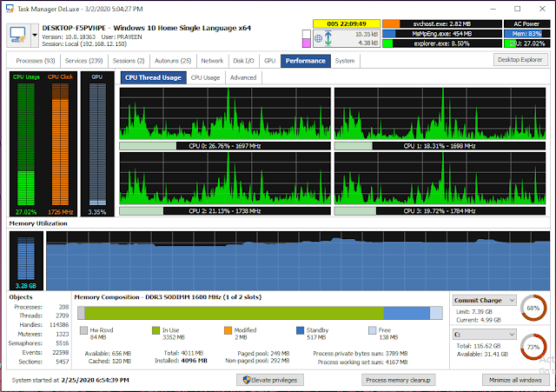Click the Modified orange legend swatch
Image resolution: width=556 pixels, height=392 pixels.
coord(228,330)
